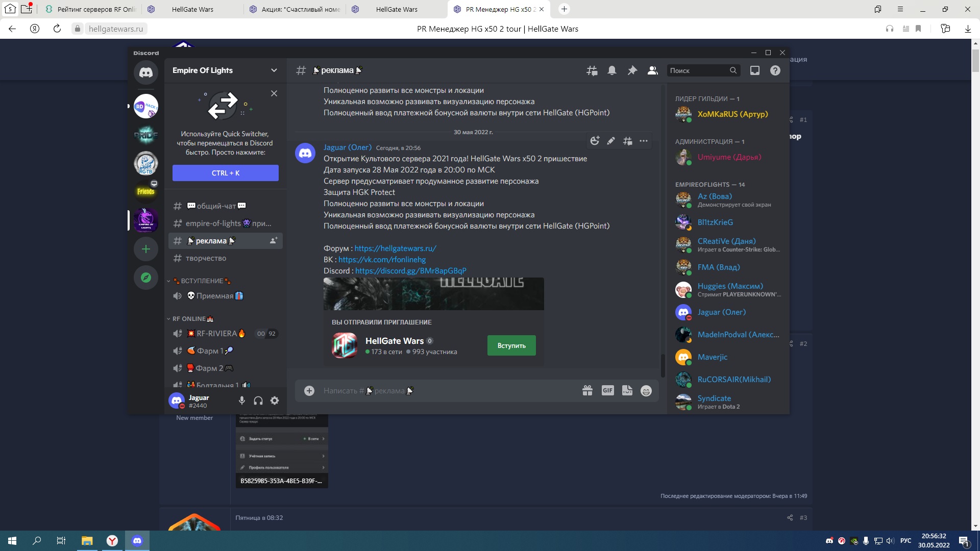Image resolution: width=980 pixels, height=551 pixels.
Task: Add reaction to Jaguar's message
Action: point(595,141)
